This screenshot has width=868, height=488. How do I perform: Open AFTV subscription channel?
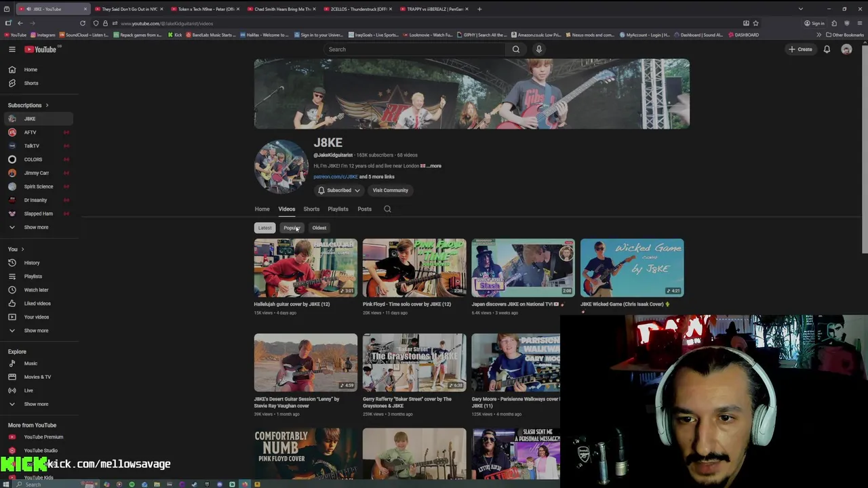click(x=39, y=132)
